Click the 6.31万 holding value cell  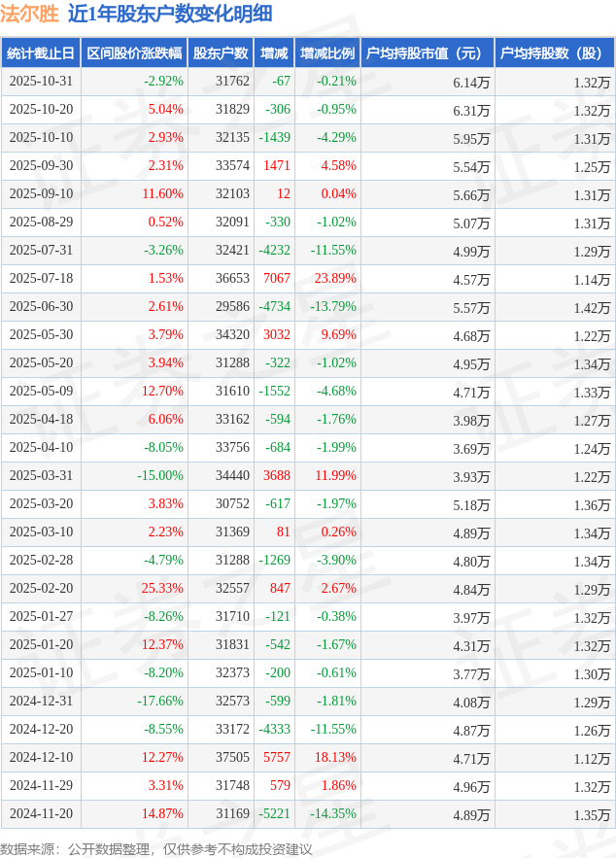(x=471, y=110)
